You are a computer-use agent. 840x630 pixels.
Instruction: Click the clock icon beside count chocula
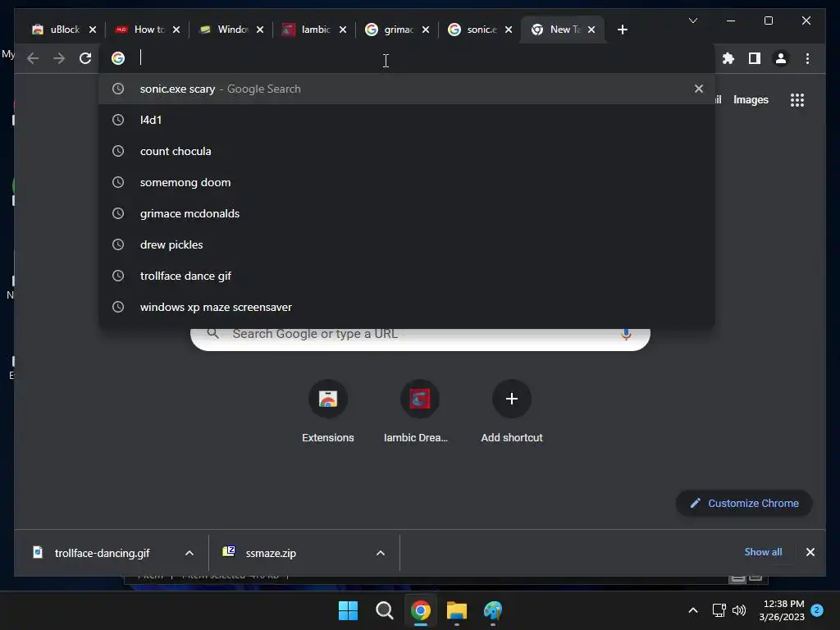click(118, 151)
